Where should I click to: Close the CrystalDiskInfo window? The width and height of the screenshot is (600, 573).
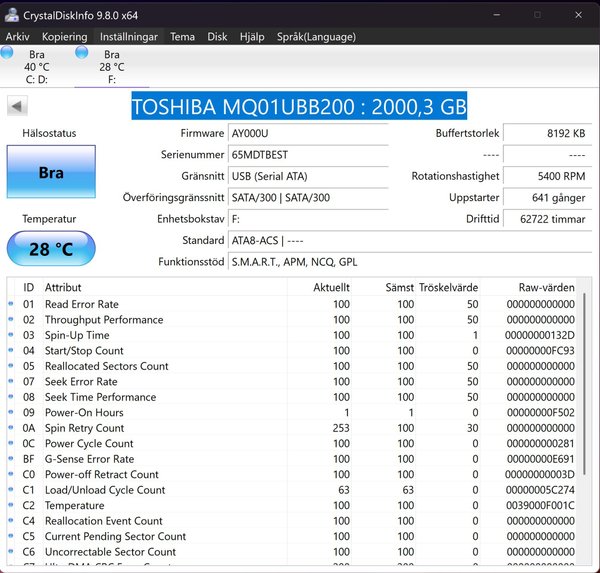tap(579, 15)
